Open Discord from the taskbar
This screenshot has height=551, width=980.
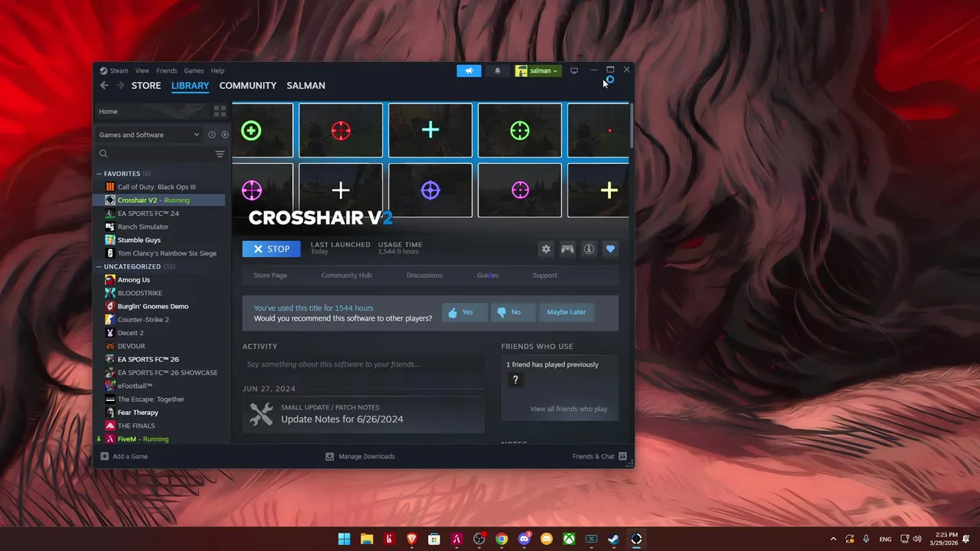524,539
